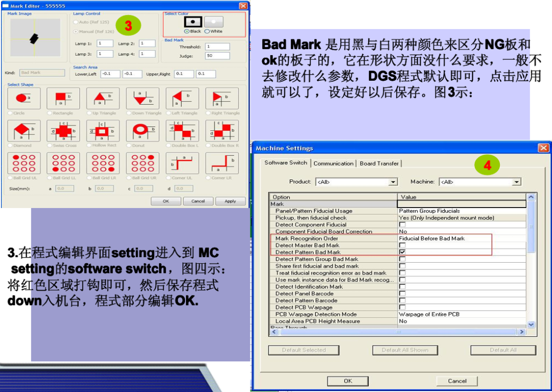Viewport: 552px width, 392px height.
Task: Enable Detect Identification Mark checkbox
Action: [x=402, y=286]
